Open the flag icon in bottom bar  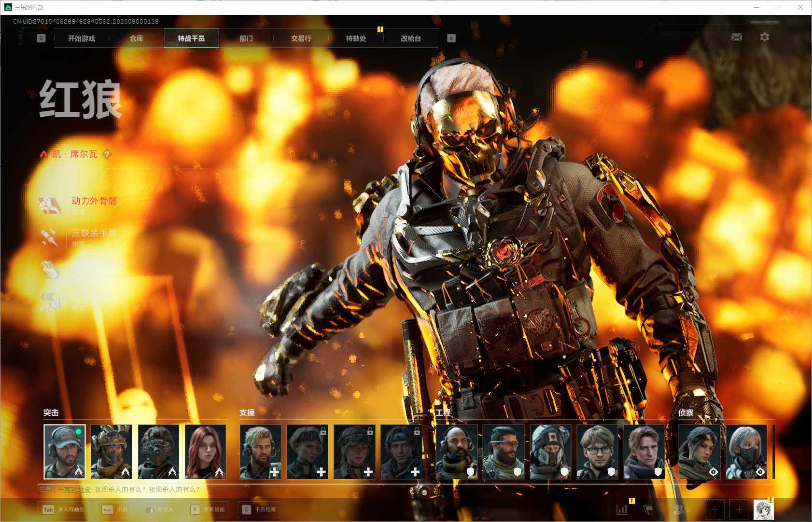pos(649,509)
